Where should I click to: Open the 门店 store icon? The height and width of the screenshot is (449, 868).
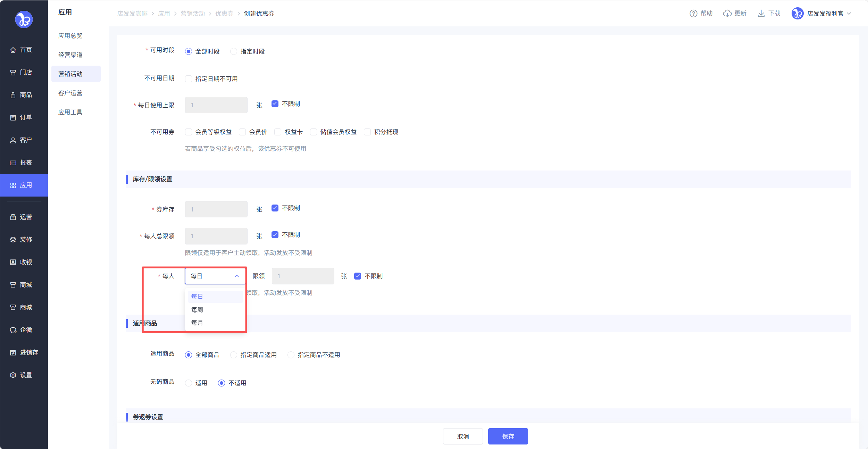coord(13,73)
